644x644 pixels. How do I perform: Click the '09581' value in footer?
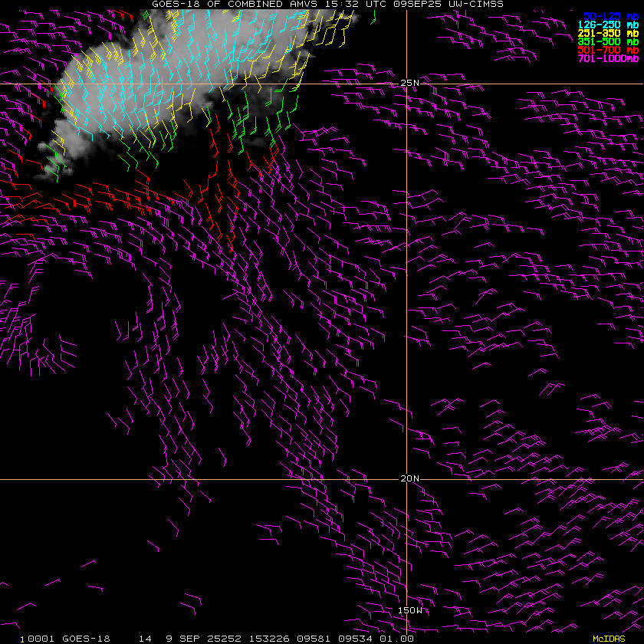click(x=314, y=639)
